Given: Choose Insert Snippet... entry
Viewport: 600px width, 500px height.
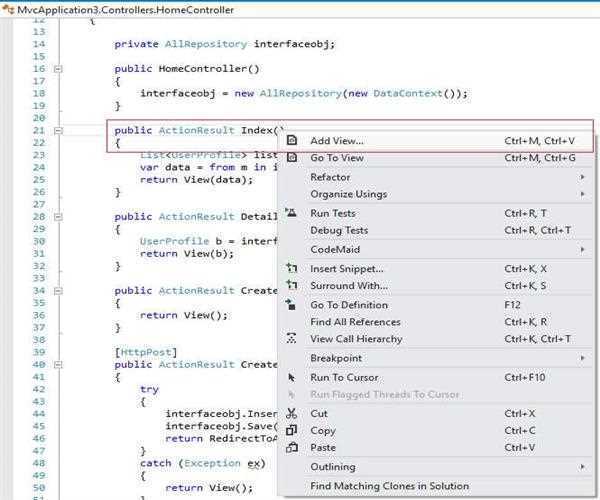Looking at the screenshot, I should click(436, 269).
